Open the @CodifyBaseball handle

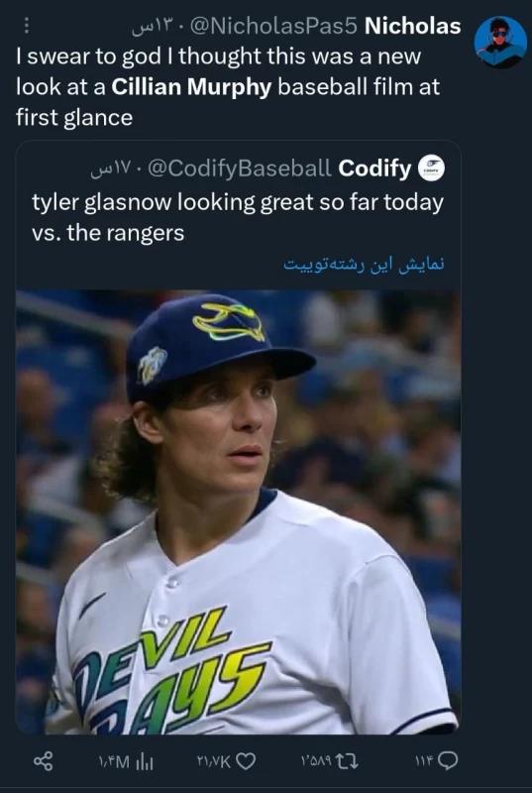click(x=240, y=169)
